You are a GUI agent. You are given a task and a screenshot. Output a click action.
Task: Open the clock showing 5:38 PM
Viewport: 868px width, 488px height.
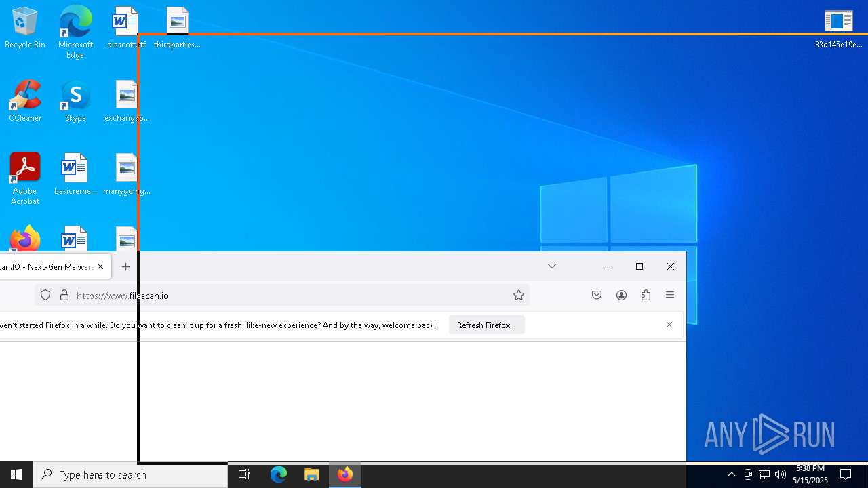[x=810, y=474]
